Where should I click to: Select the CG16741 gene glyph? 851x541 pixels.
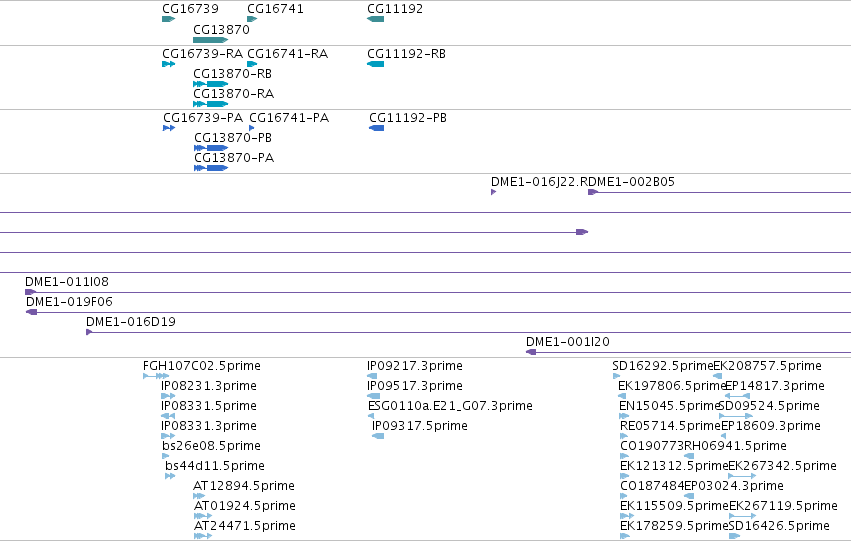pos(252,19)
